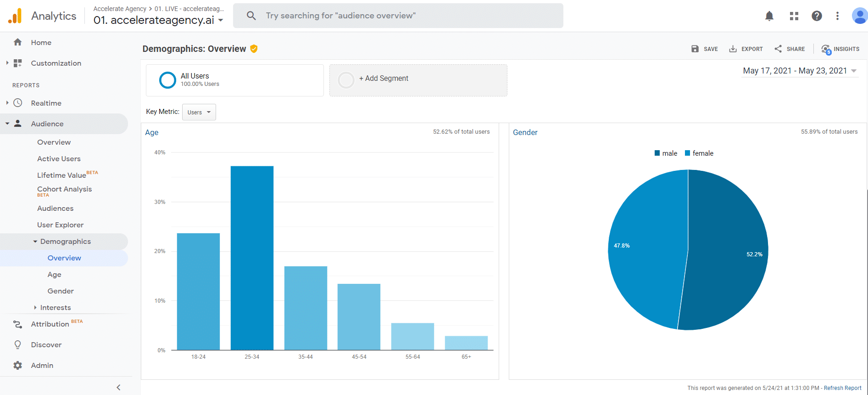The height and width of the screenshot is (395, 868).
Task: Open the three-dot more options menu
Action: (x=837, y=16)
